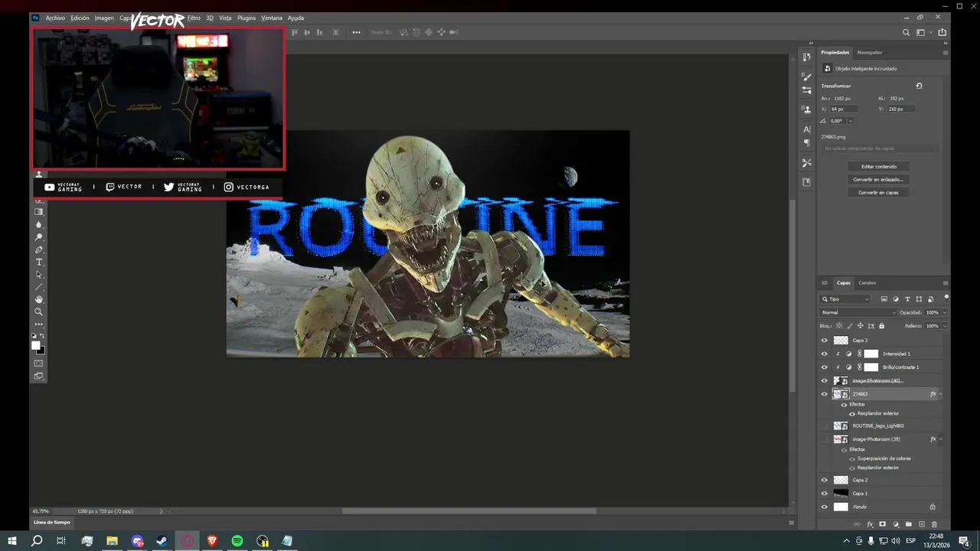This screenshot has height=551, width=980.
Task: Select the Dodge tool
Action: click(39, 237)
